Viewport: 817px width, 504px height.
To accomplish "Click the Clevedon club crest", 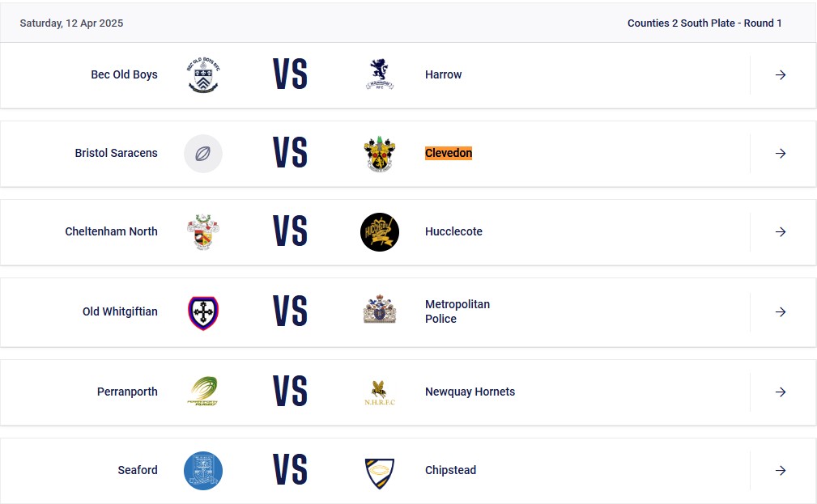I will 379,154.
